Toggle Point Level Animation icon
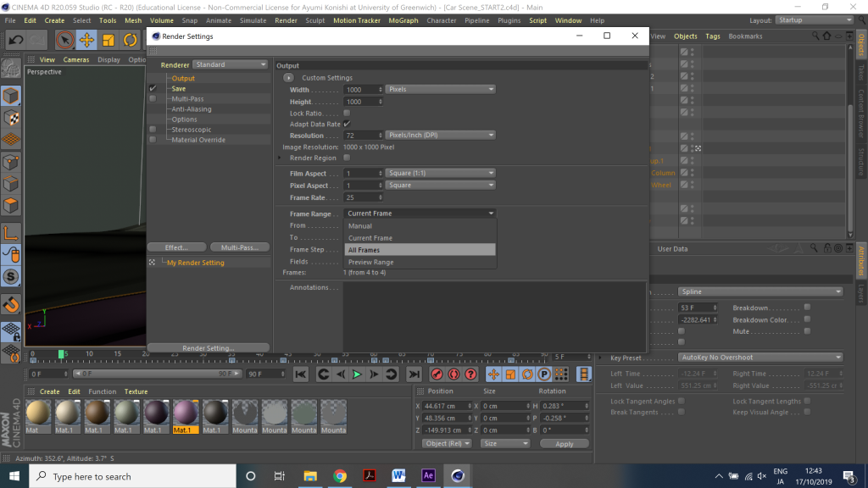868x488 pixels. (561, 374)
